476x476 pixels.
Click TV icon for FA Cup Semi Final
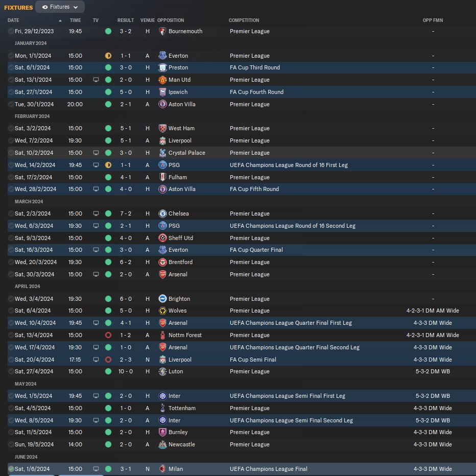96,360
